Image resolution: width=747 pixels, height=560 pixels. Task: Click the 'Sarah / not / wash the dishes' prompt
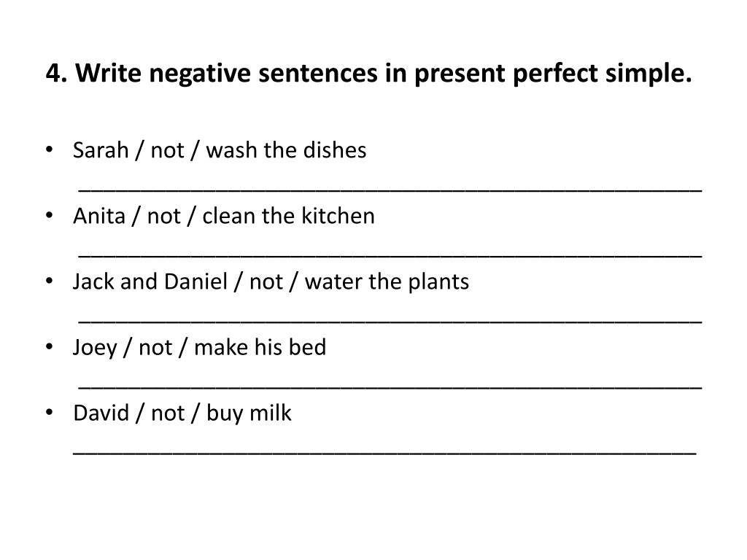point(220,150)
